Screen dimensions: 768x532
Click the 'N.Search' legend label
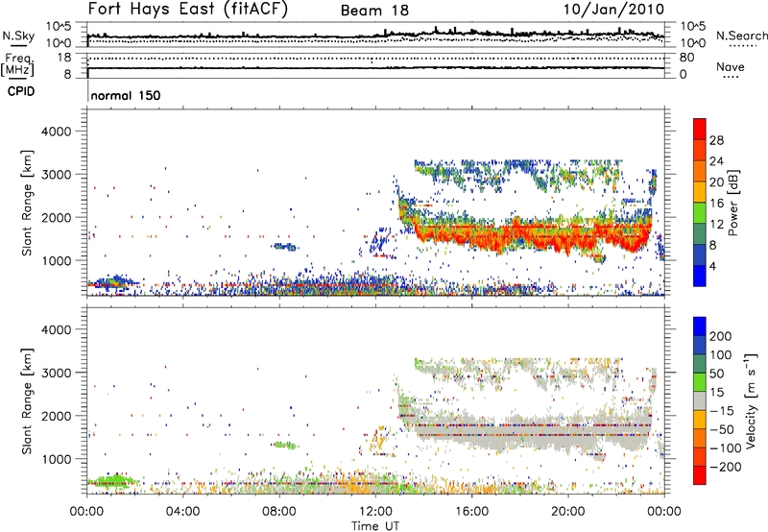coord(742,36)
